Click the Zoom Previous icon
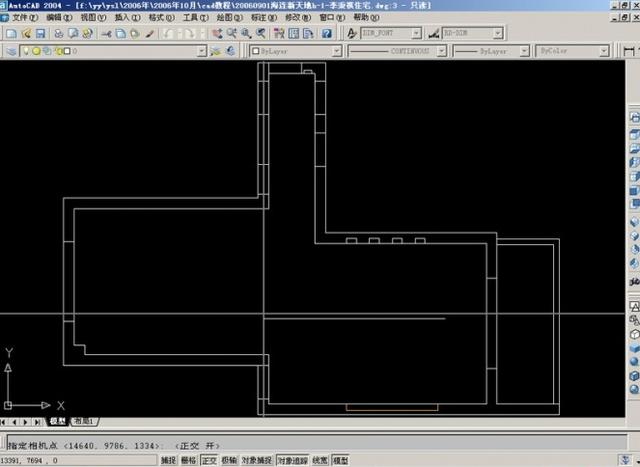 pyautogui.click(x=261, y=33)
